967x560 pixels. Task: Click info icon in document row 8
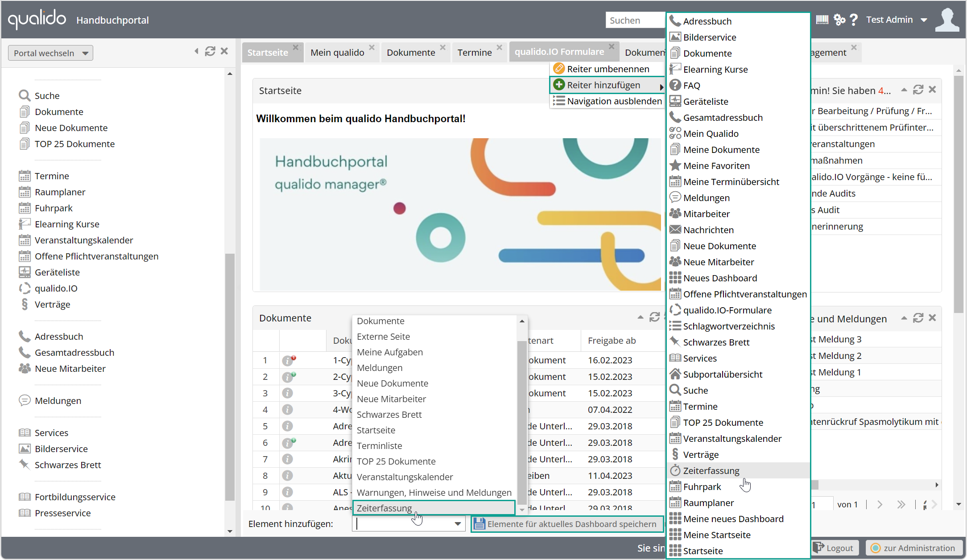coord(287,475)
